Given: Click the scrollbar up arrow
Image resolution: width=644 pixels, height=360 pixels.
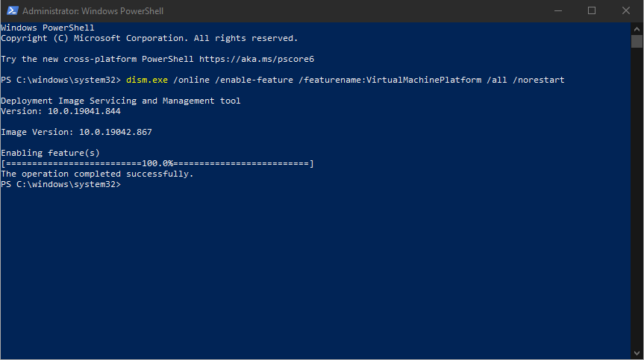Looking at the screenshot, I should [x=637, y=28].
